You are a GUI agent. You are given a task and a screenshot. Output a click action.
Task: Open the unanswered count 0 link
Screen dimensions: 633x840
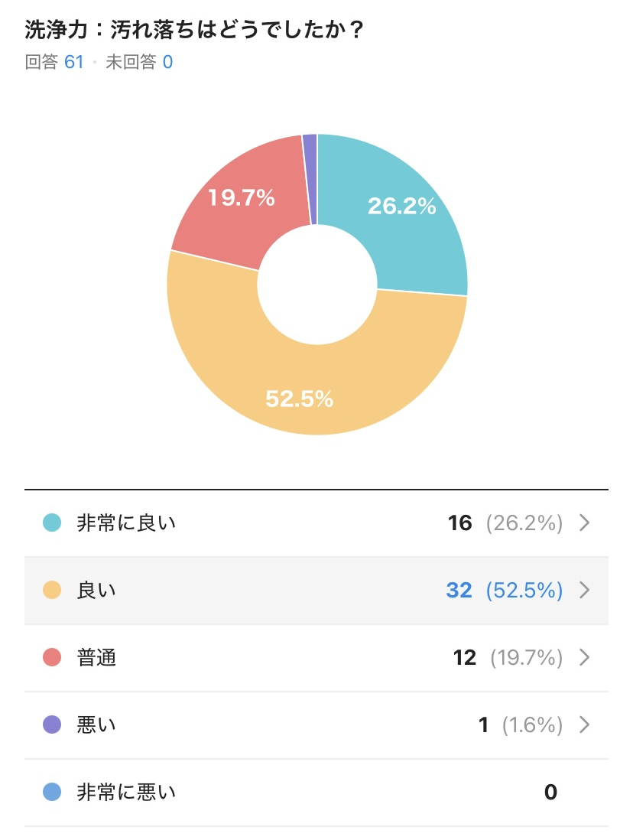click(x=167, y=62)
